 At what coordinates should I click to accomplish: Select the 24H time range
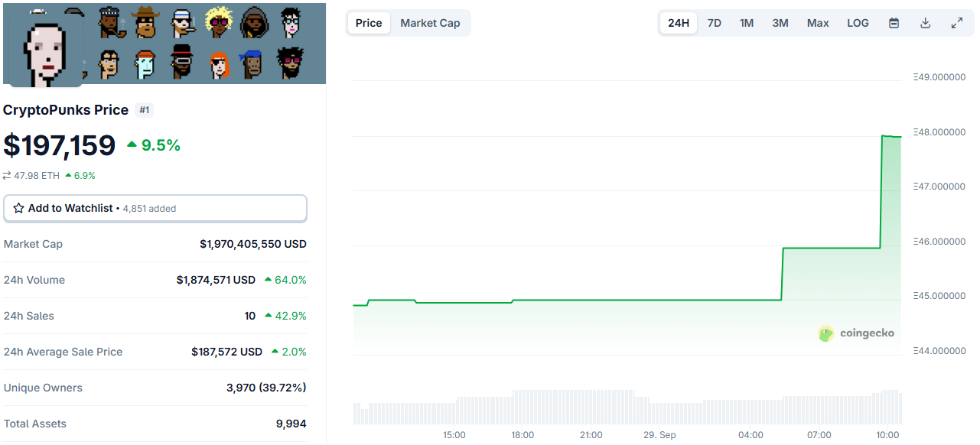[678, 23]
